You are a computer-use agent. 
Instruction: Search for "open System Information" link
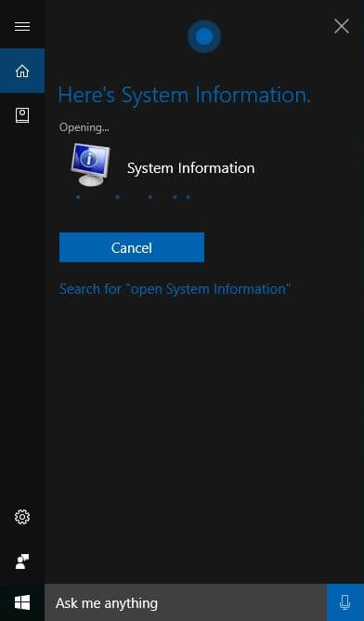175,289
